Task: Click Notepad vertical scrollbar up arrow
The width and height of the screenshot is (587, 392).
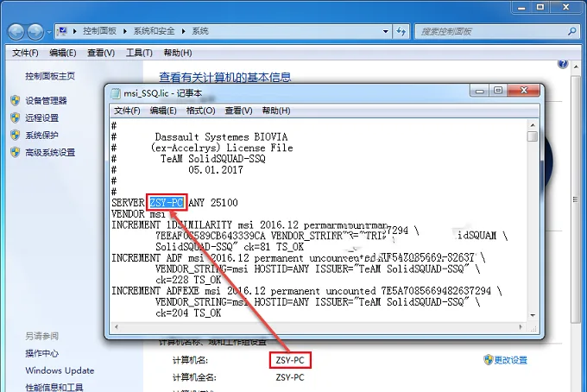Action: [x=533, y=125]
